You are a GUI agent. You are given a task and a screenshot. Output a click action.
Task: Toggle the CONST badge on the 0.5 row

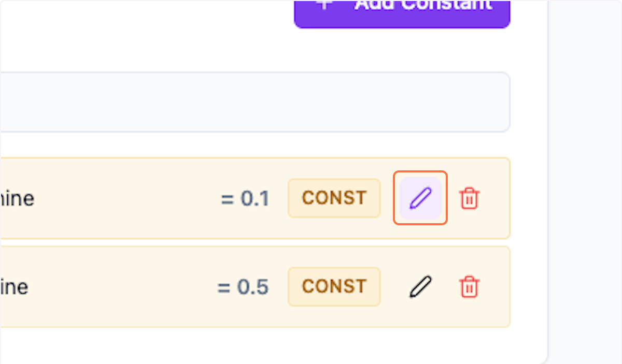334,286
